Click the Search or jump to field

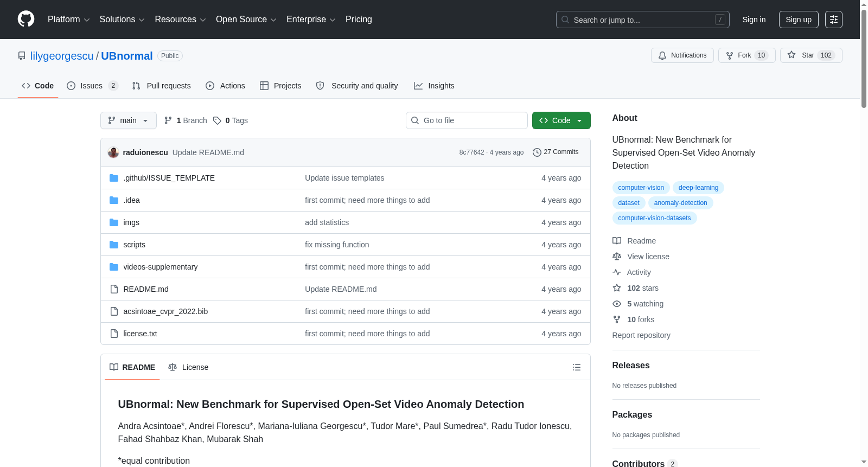click(x=643, y=20)
